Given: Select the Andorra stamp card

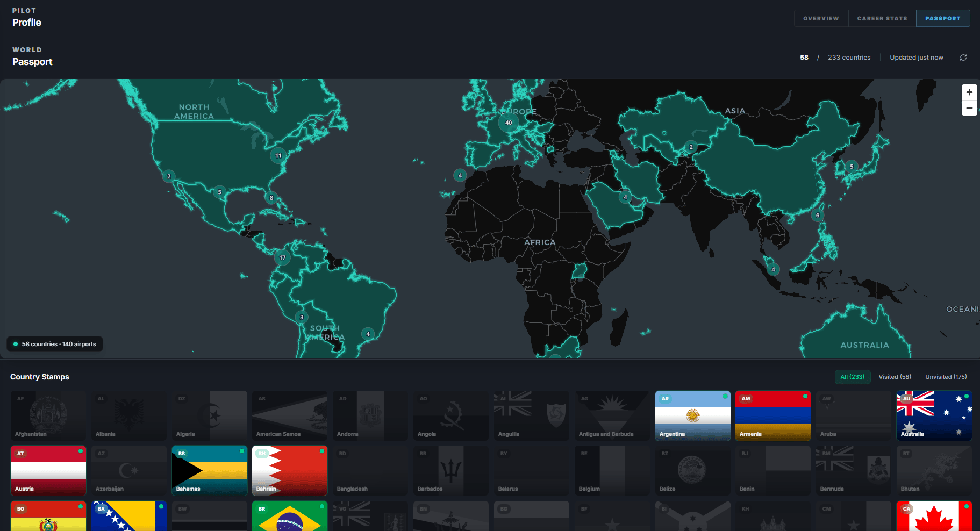Looking at the screenshot, I should click(370, 416).
